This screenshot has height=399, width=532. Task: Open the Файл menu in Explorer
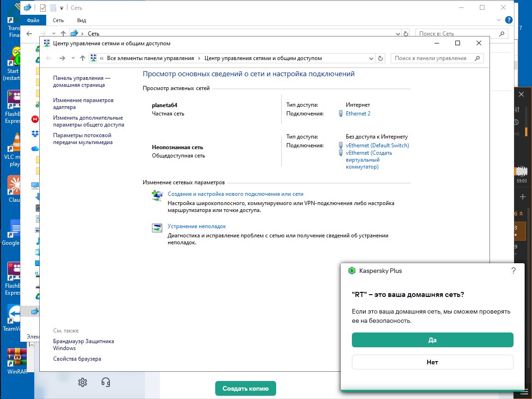[x=33, y=20]
